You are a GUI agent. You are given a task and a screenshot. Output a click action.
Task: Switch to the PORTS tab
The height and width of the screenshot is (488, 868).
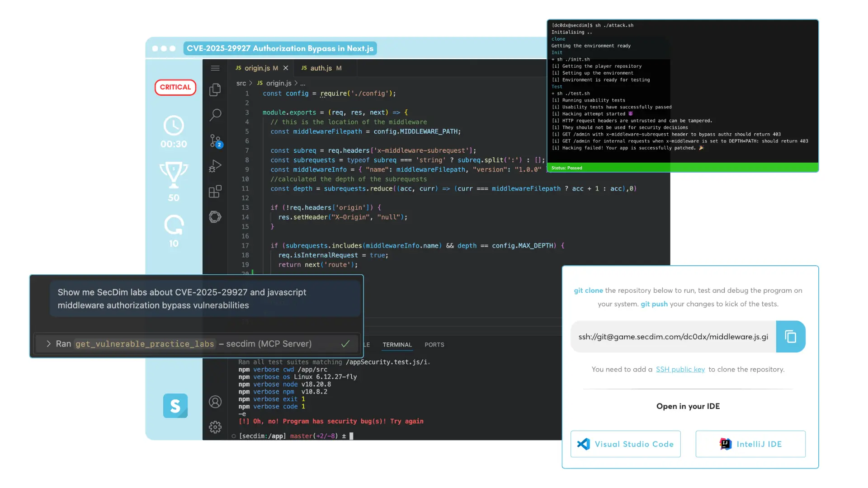click(434, 344)
